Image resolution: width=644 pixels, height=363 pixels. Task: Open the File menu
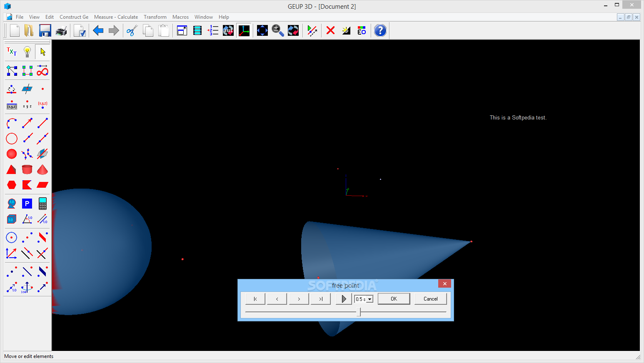point(20,17)
